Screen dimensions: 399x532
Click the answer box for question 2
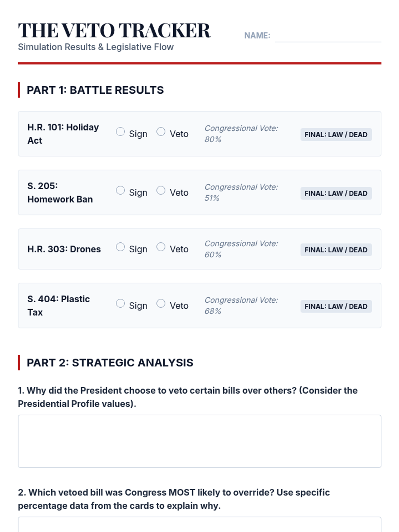(199, 525)
